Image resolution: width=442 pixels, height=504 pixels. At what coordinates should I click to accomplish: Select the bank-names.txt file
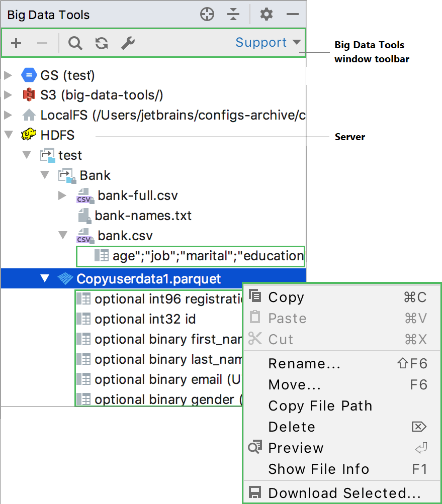[143, 216]
